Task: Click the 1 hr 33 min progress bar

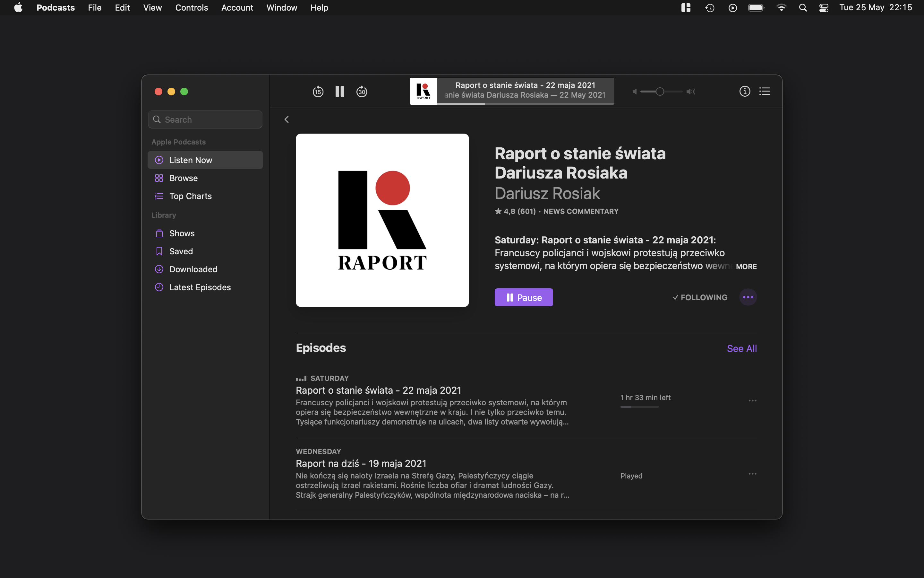Action: (639, 407)
